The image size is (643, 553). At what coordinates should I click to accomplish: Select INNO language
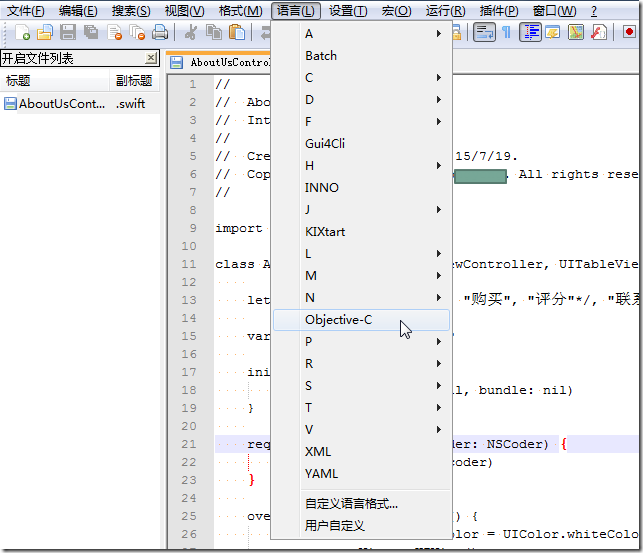(361, 188)
